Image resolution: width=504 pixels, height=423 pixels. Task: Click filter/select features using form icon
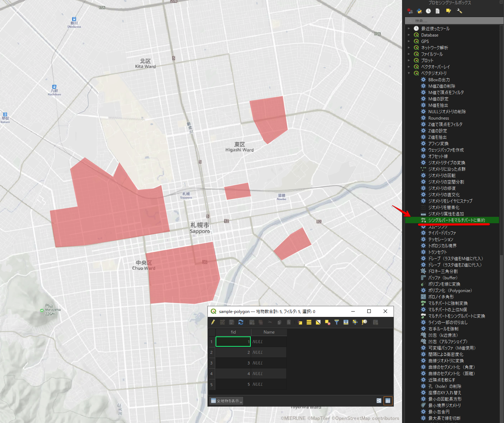click(337, 322)
